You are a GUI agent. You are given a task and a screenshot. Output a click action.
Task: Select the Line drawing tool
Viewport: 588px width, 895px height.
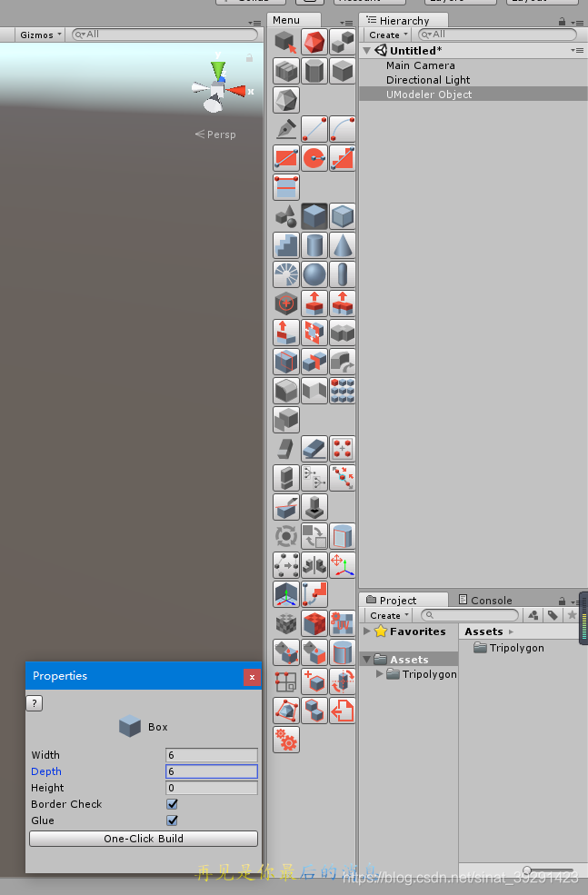click(x=314, y=129)
